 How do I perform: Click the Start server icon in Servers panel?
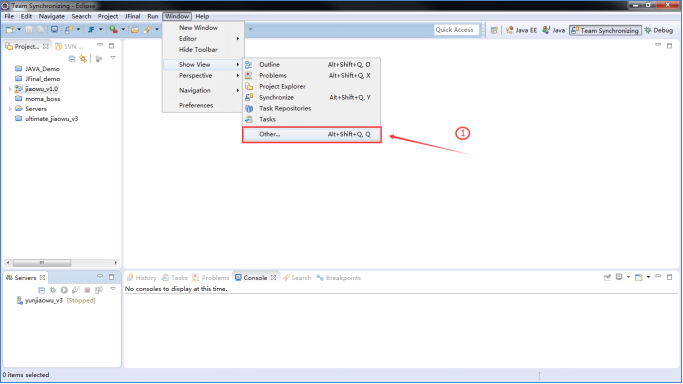[x=64, y=290]
